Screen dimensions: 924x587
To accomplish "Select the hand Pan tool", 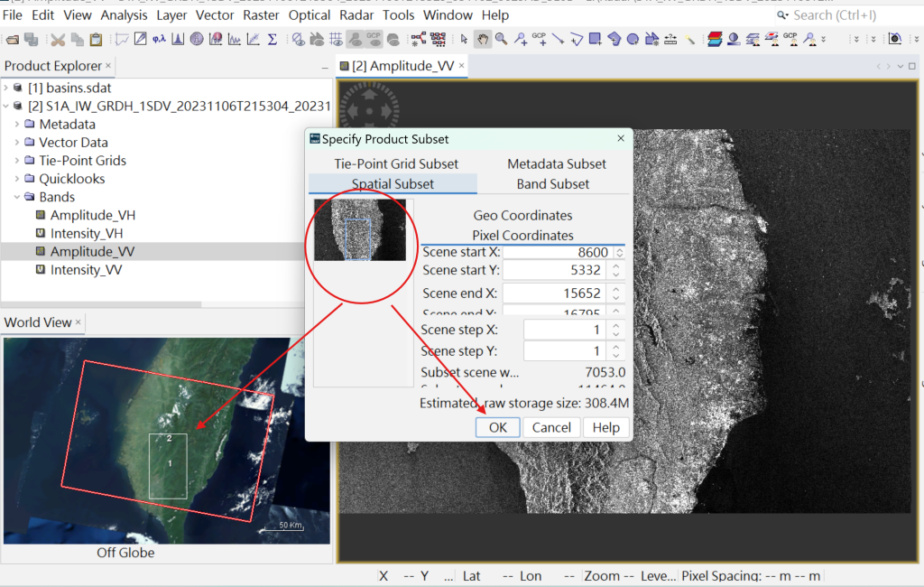I will (x=483, y=40).
